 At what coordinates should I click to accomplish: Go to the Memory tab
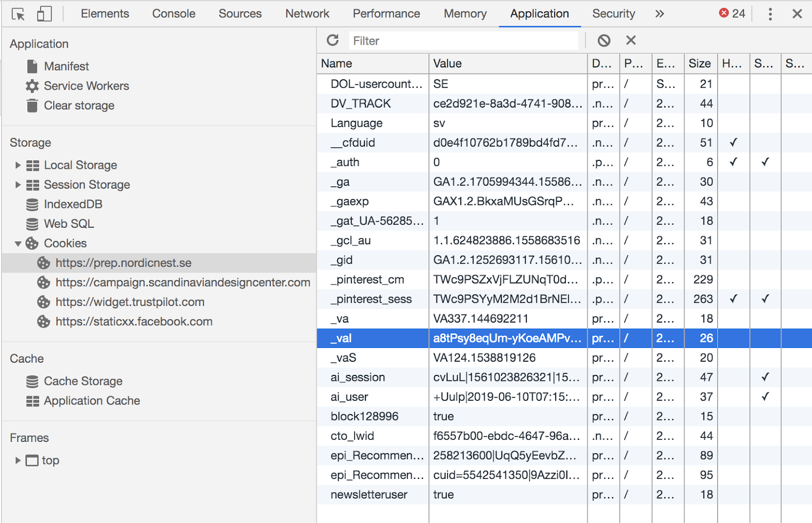pos(465,14)
